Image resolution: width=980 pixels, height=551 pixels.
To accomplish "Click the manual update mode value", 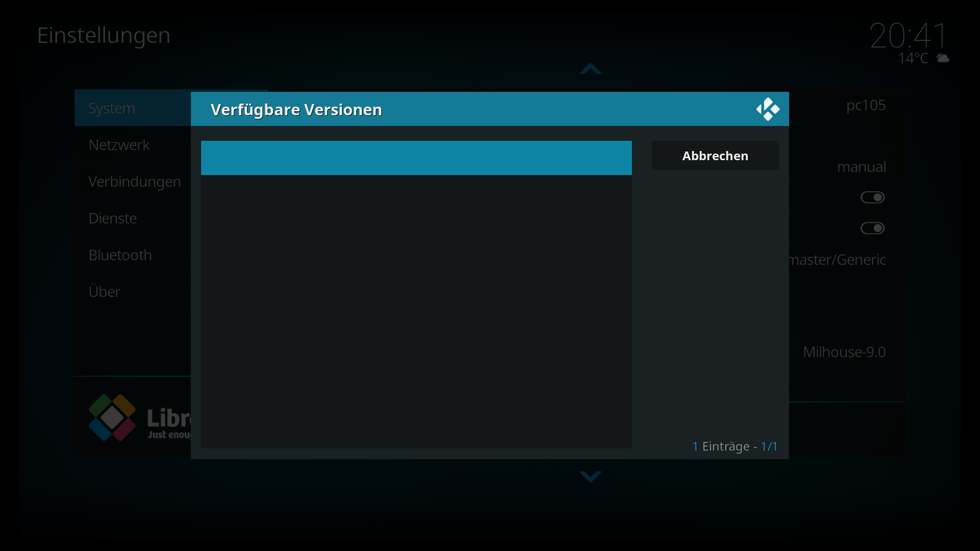I will [861, 167].
